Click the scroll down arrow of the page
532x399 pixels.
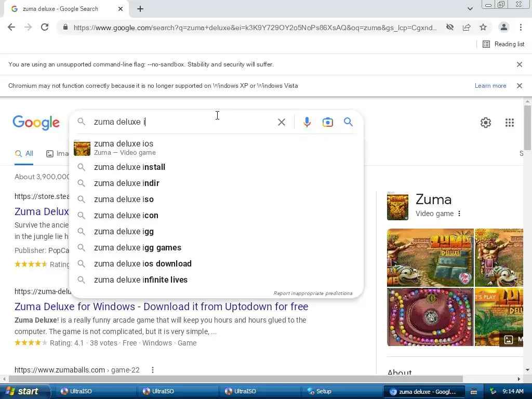point(527,370)
